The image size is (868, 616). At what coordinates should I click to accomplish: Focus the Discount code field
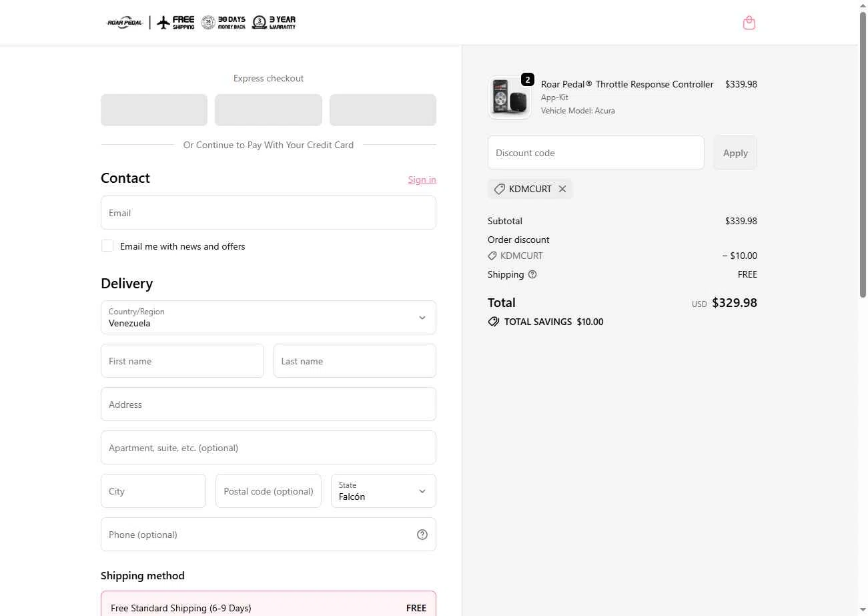(x=596, y=153)
